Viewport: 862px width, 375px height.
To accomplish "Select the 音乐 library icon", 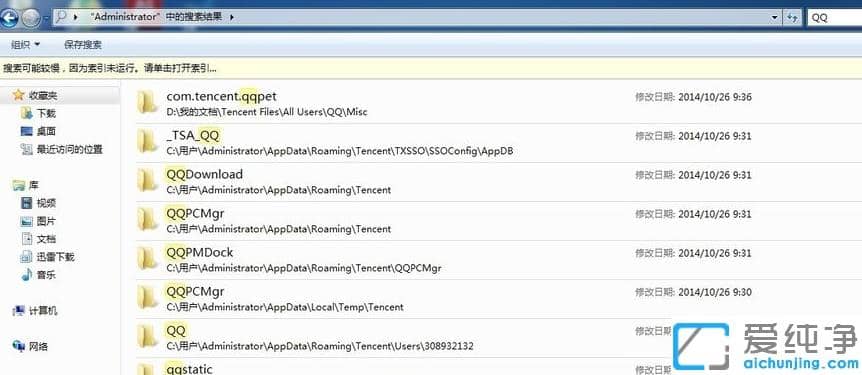I will [x=26, y=274].
